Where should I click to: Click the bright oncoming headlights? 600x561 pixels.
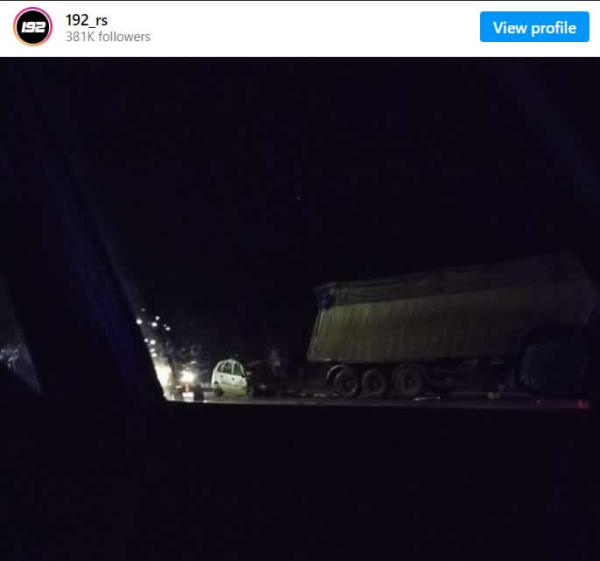pyautogui.click(x=188, y=377)
